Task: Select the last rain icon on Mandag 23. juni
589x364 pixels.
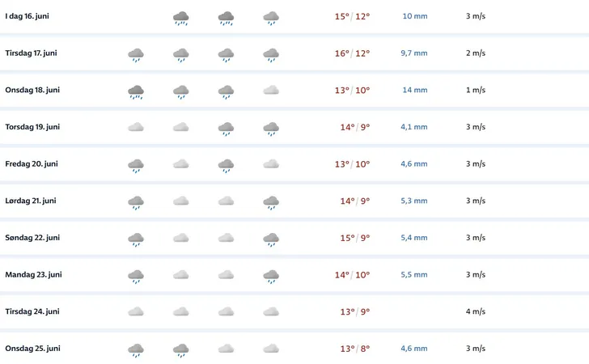Action: pyautogui.click(x=271, y=277)
